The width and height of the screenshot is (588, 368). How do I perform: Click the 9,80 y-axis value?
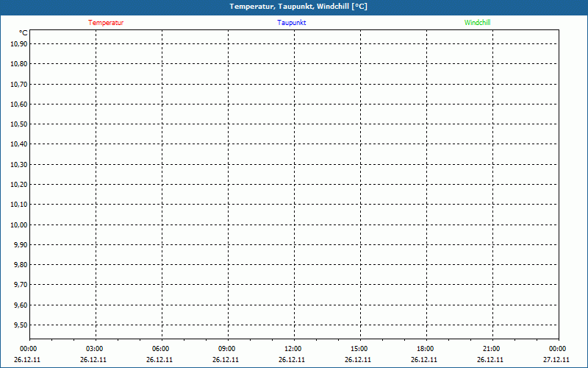tap(21, 265)
